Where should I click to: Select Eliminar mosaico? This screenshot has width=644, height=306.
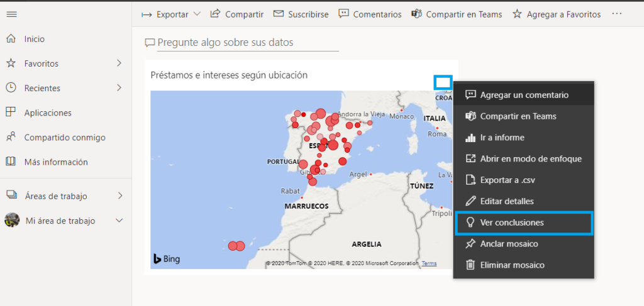524,265
